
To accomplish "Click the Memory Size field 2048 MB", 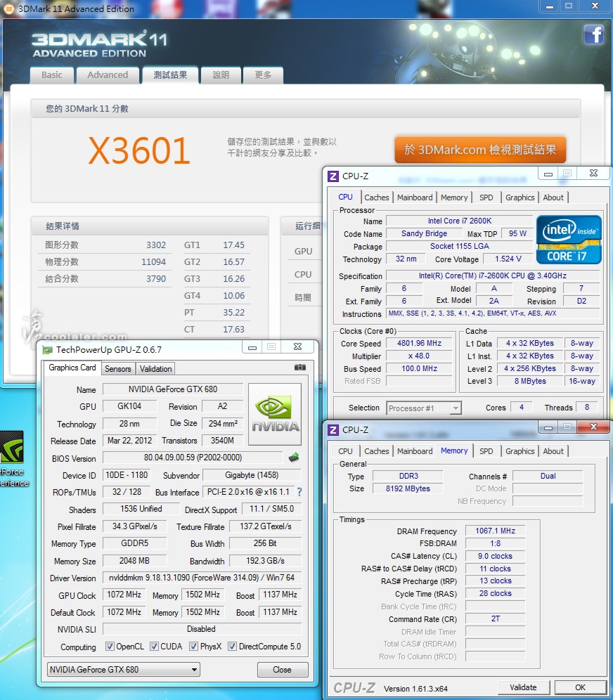I will tap(134, 561).
